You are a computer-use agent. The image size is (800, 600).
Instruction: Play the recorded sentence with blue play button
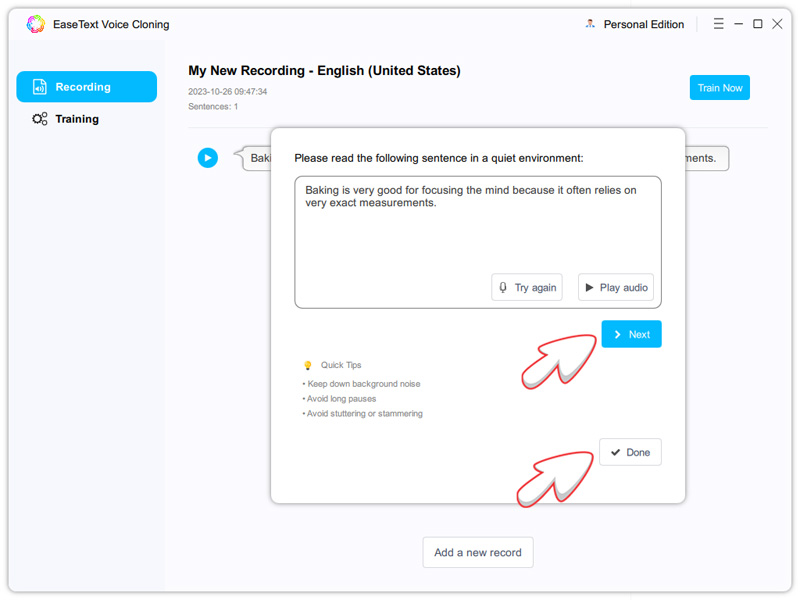(208, 158)
